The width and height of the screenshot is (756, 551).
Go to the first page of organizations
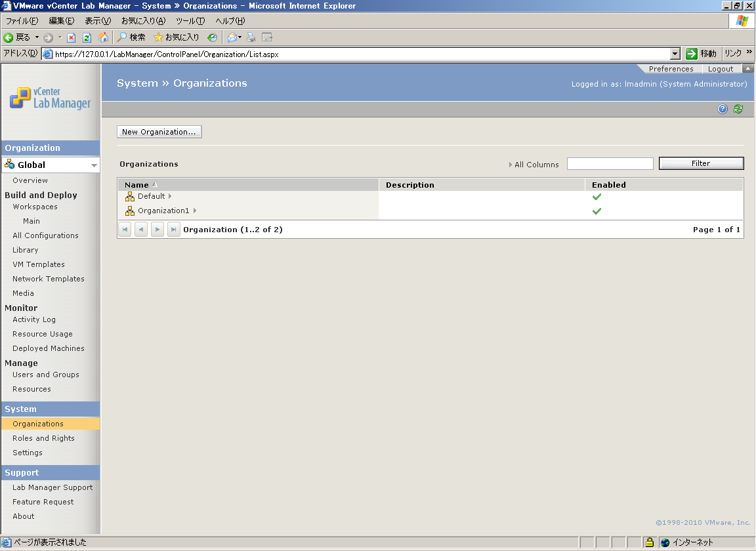tap(125, 230)
